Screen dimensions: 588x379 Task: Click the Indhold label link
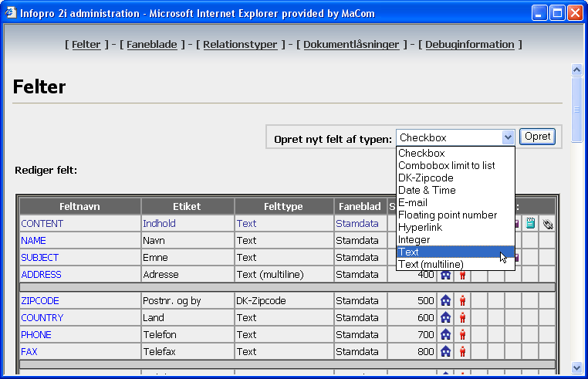159,223
